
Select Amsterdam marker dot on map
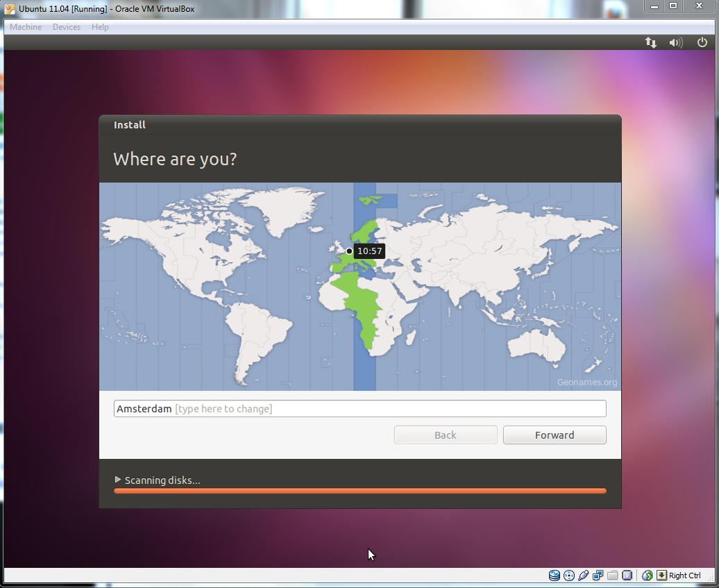coord(349,251)
